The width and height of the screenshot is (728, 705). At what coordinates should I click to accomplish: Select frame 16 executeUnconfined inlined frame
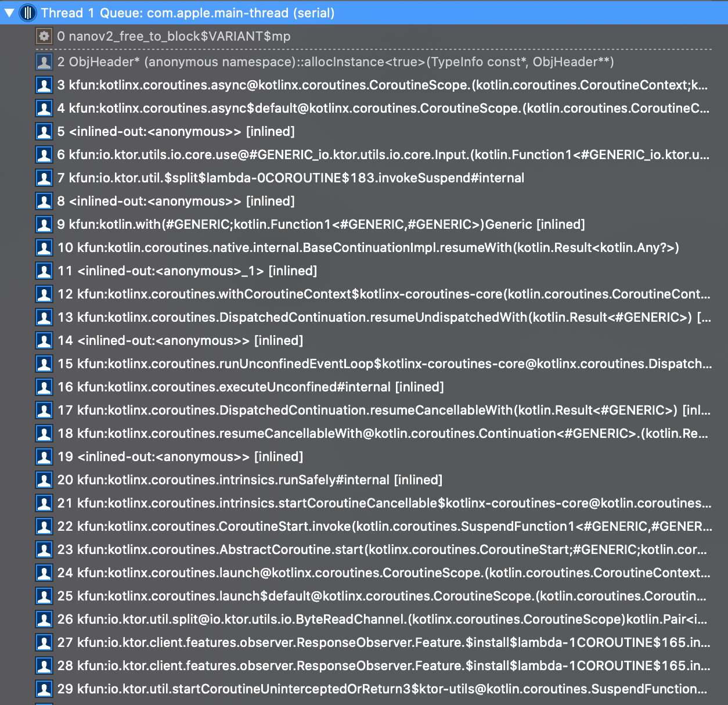pyautogui.click(x=232, y=387)
